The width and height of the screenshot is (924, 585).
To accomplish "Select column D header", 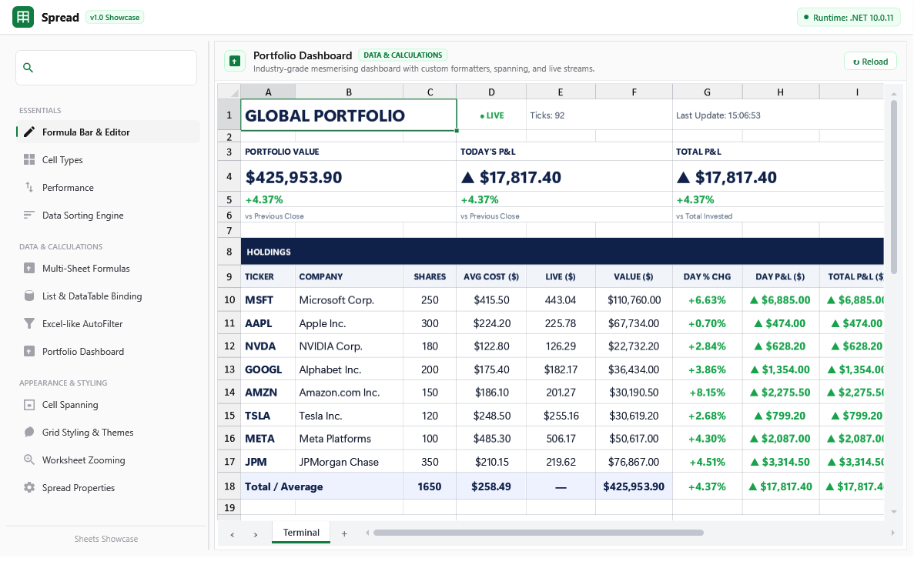I will pyautogui.click(x=491, y=92).
